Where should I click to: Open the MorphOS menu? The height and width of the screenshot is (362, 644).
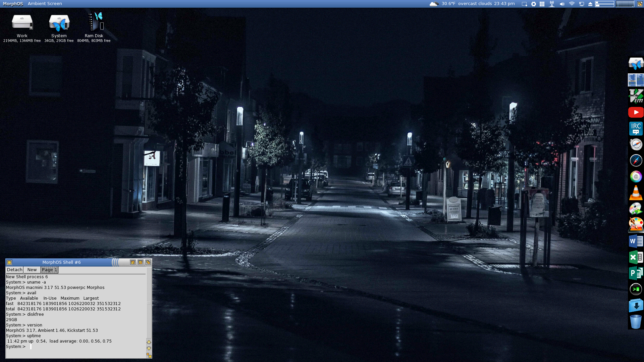[13, 4]
